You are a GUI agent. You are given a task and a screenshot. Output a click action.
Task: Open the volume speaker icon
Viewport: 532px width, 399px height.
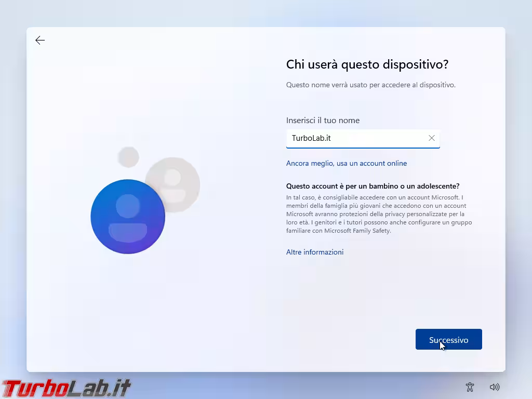coord(495,387)
